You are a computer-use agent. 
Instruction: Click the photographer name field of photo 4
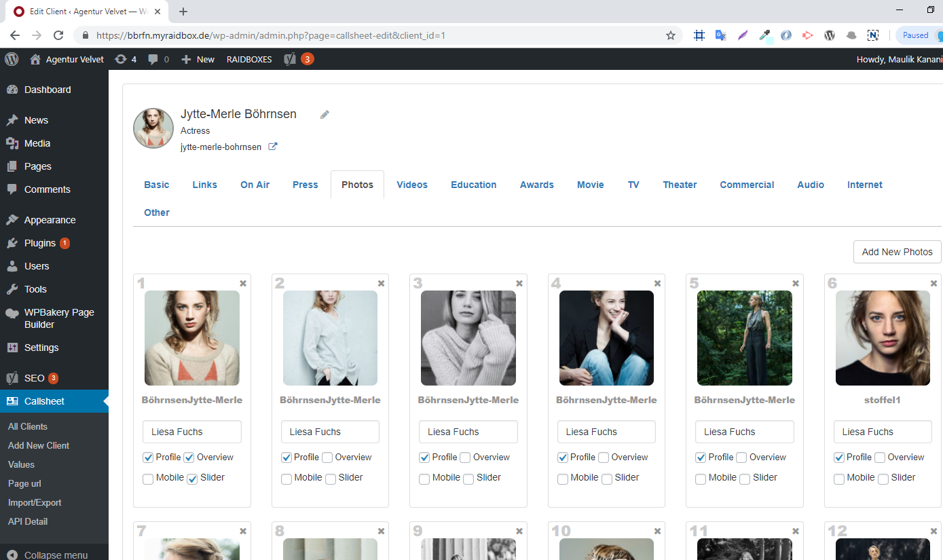[606, 432]
